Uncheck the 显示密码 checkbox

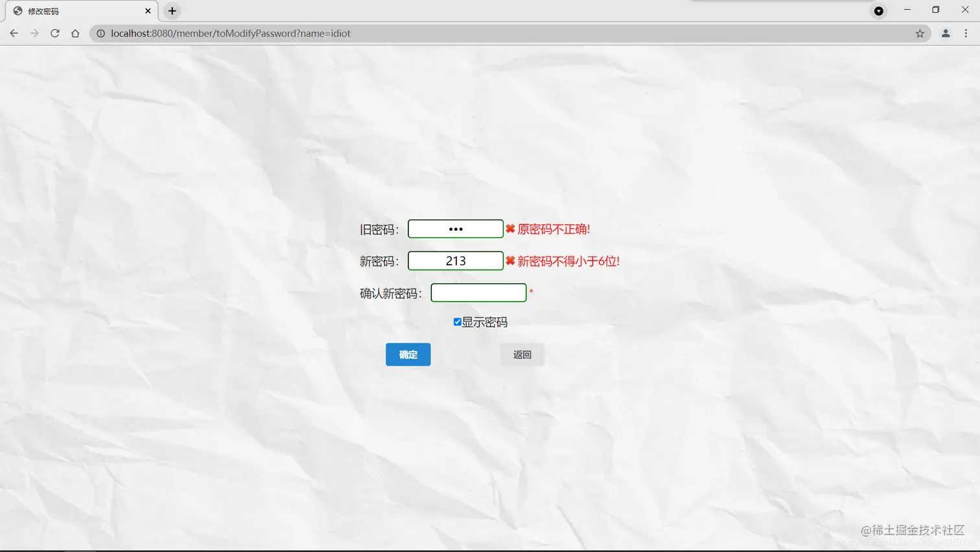457,321
